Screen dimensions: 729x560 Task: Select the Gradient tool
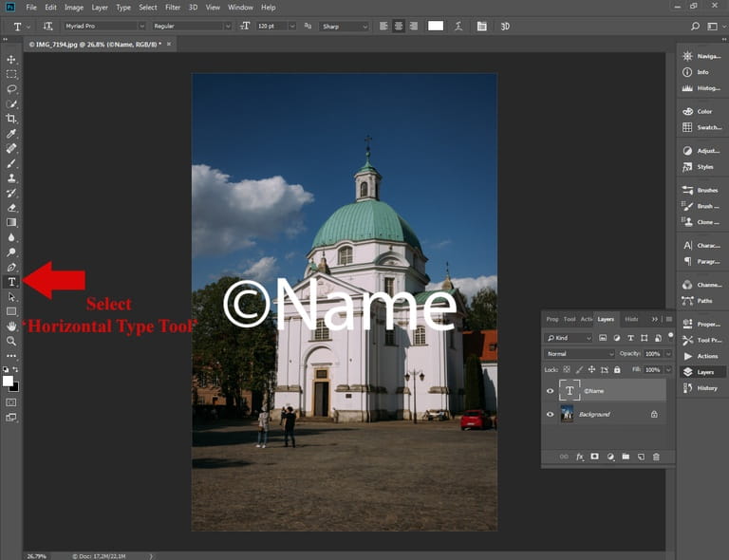pos(11,223)
